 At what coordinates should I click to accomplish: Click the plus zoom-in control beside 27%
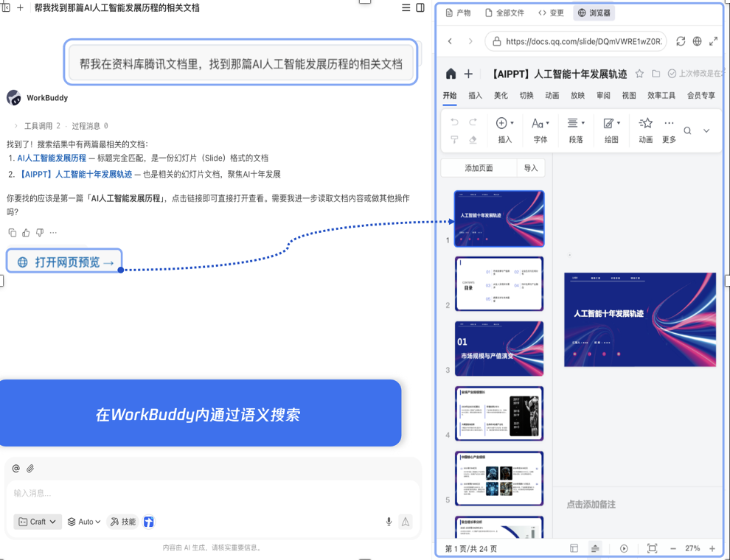(x=712, y=548)
